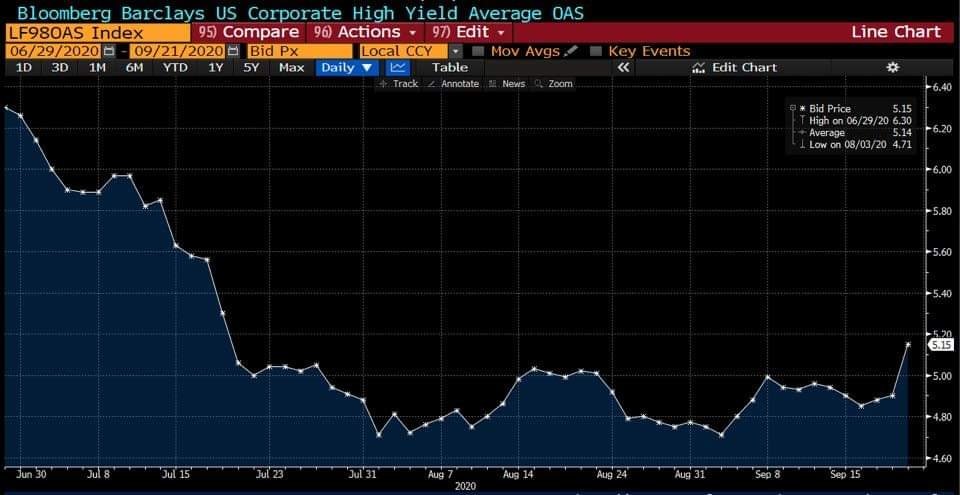The height and width of the screenshot is (495, 960).
Task: Click the double-chevron collapse icon
Action: [623, 67]
